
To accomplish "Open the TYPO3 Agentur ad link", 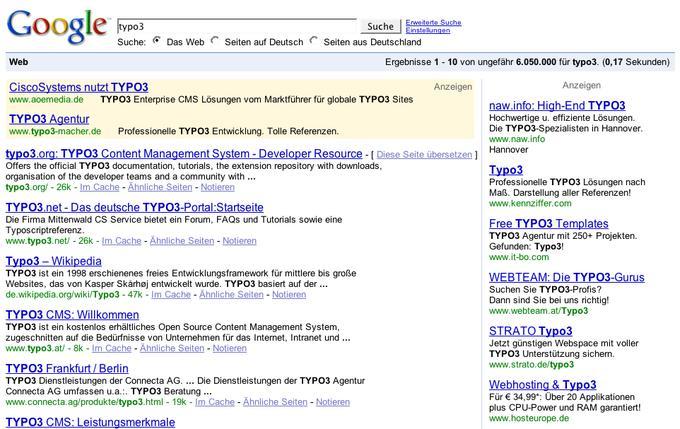I will pyautogui.click(x=49, y=119).
